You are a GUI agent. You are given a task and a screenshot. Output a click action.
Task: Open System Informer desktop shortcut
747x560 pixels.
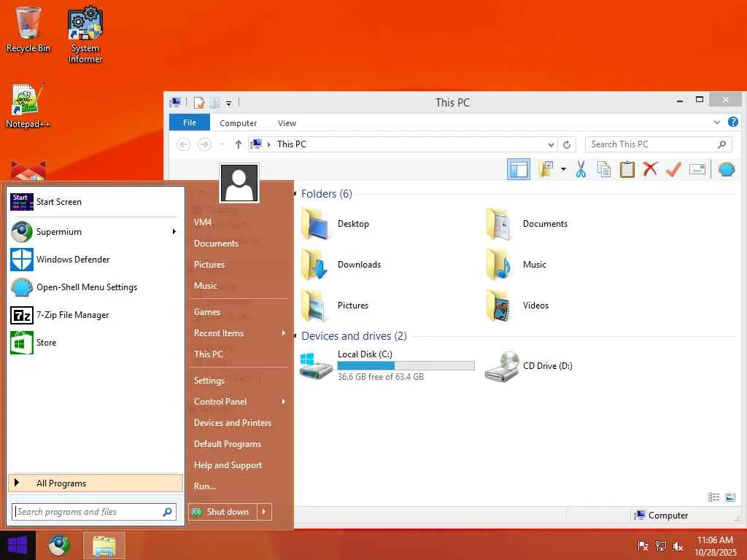[85, 34]
